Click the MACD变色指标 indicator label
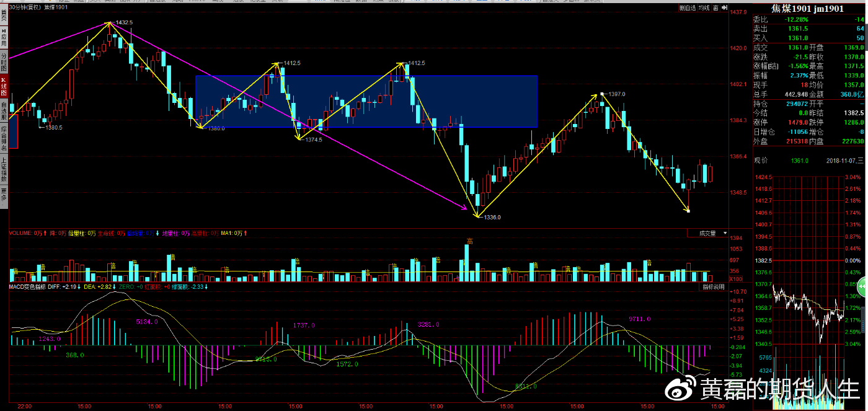The height and width of the screenshot is (411, 868). click(26, 288)
